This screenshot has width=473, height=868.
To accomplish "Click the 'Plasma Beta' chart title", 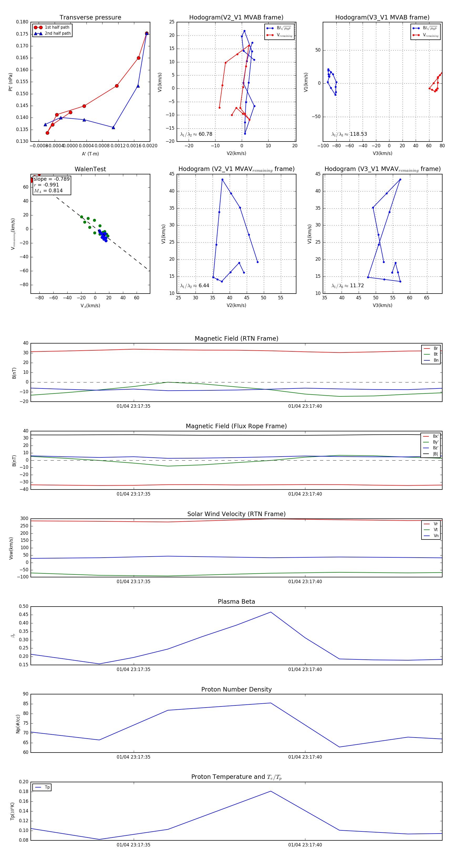I will 236,602.
